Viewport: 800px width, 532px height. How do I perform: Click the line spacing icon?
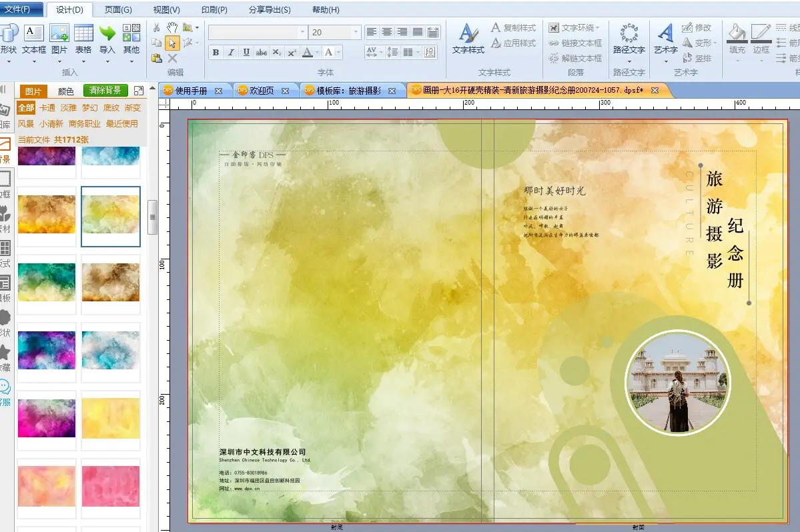pos(392,52)
